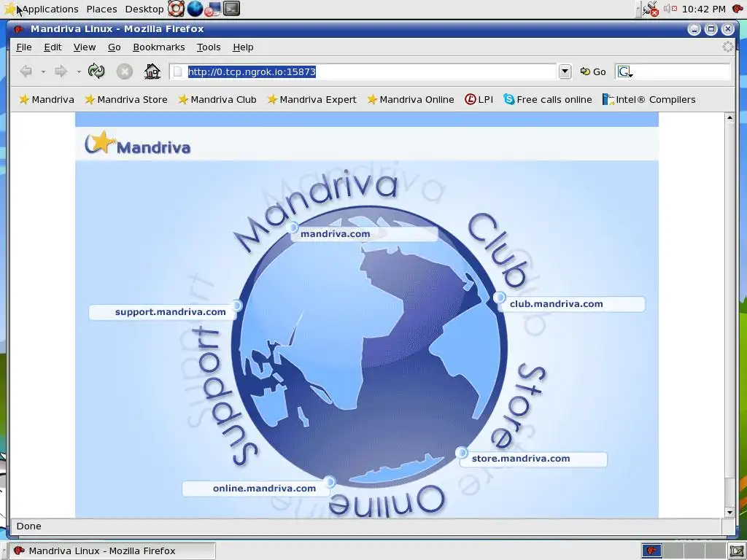Click the Go button beside the address bar
This screenshot has height=560, width=747.
(592, 72)
